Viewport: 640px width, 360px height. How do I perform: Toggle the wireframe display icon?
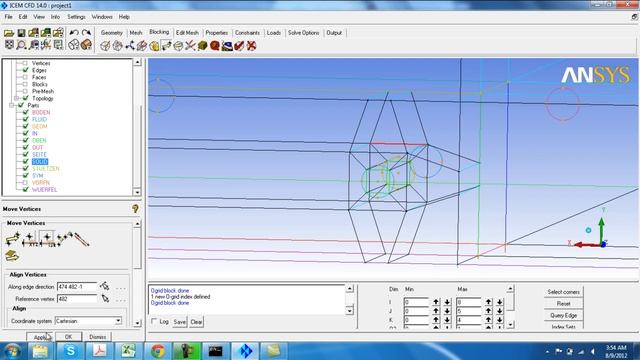(x=73, y=44)
